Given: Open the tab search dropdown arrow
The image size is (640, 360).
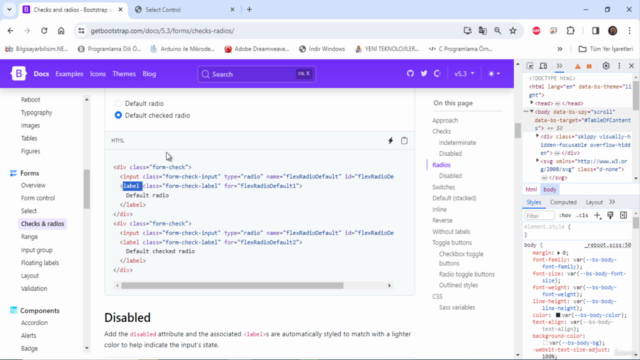Looking at the screenshot, I should click(9, 9).
